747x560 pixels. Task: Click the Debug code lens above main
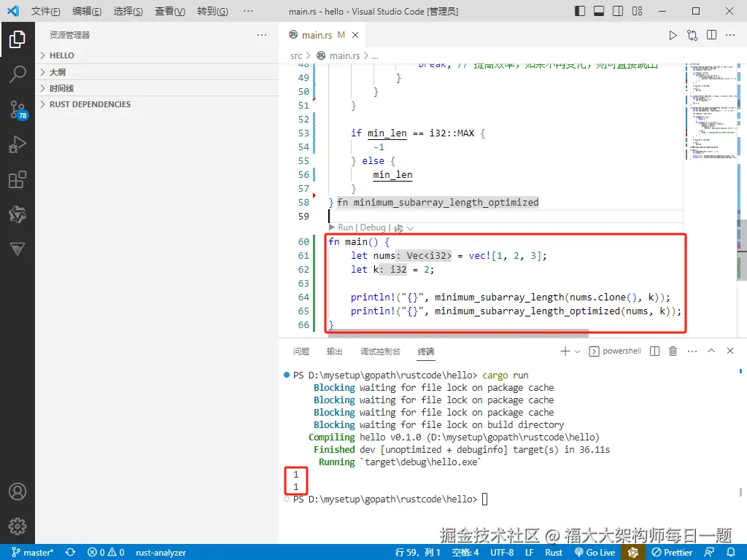pyautogui.click(x=373, y=227)
